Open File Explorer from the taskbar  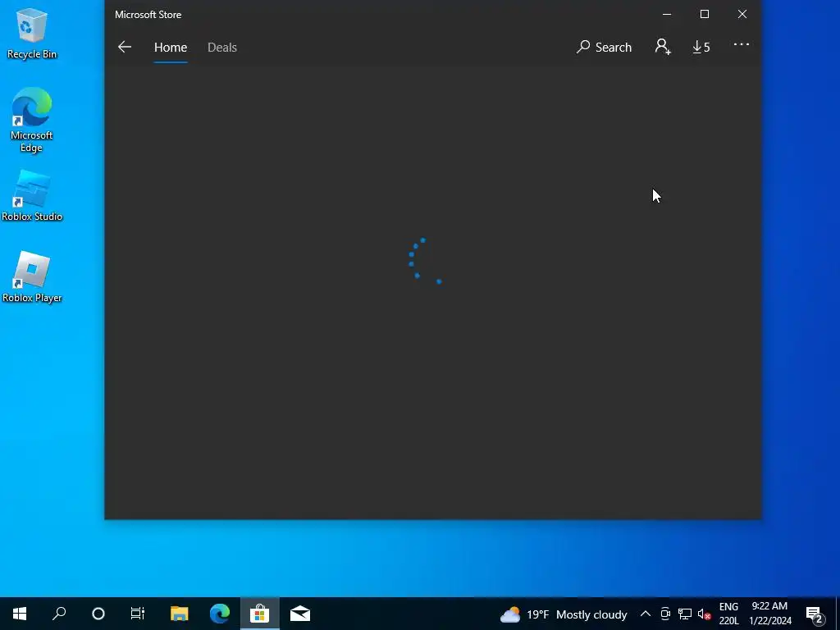point(179,614)
